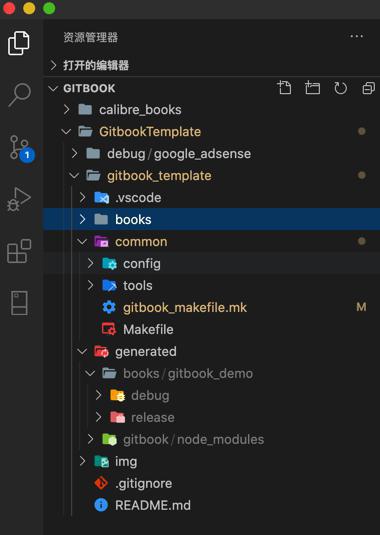Collapse the books/gitbook_demo chevron
Screen dimensions: 380x535
pyautogui.click(x=90, y=373)
